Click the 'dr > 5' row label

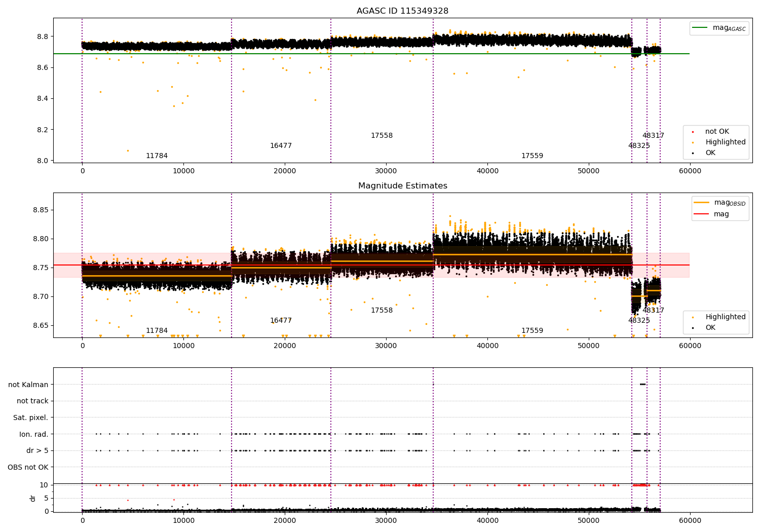pyautogui.click(x=37, y=451)
